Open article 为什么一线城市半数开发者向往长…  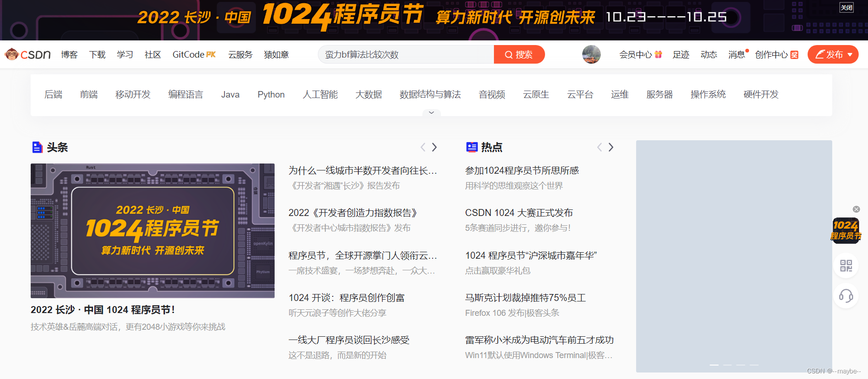[363, 170]
